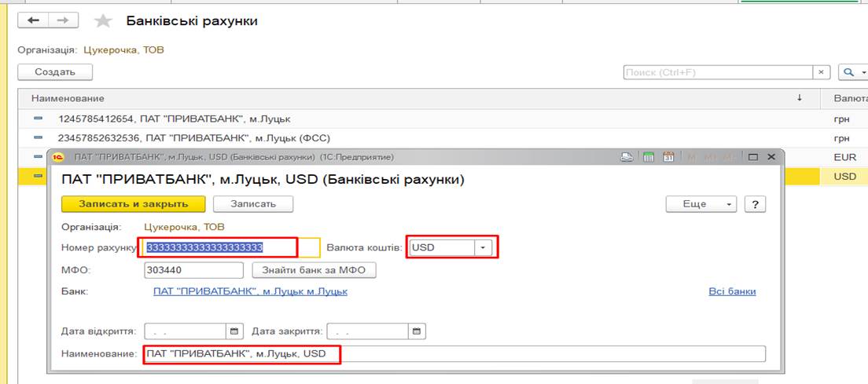The height and width of the screenshot is (384, 868).
Task: Click the forward navigation arrow
Action: (x=64, y=20)
